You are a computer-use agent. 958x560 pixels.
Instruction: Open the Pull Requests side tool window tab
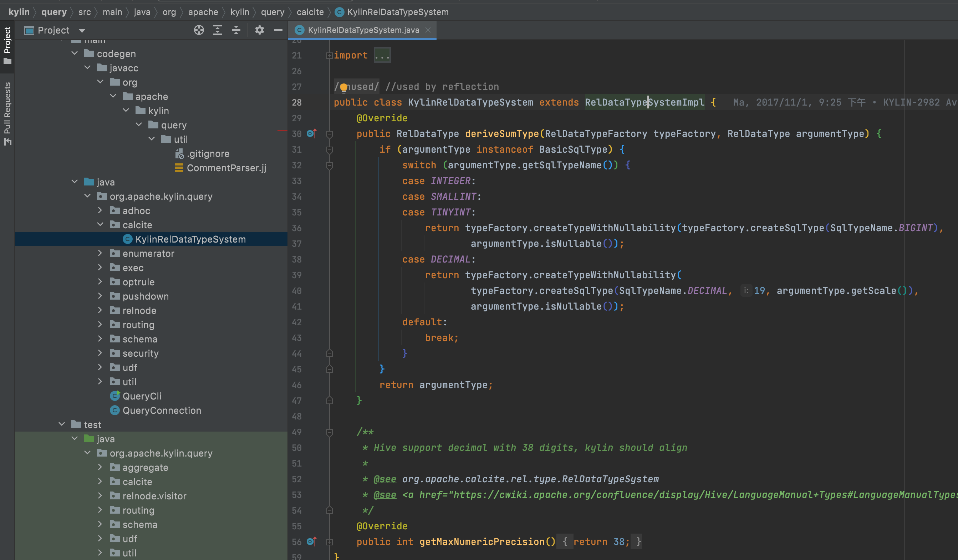(7, 114)
